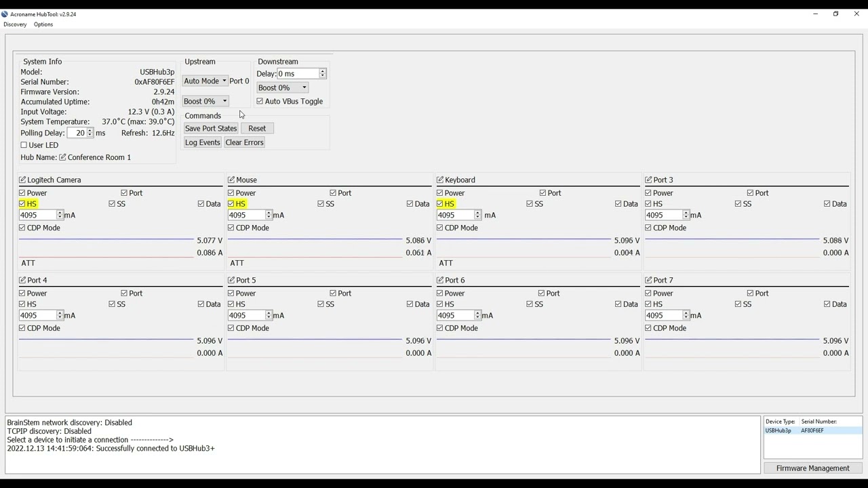Toggle CDP Mode on the Mouse port
The image size is (868, 488).
pyautogui.click(x=231, y=228)
